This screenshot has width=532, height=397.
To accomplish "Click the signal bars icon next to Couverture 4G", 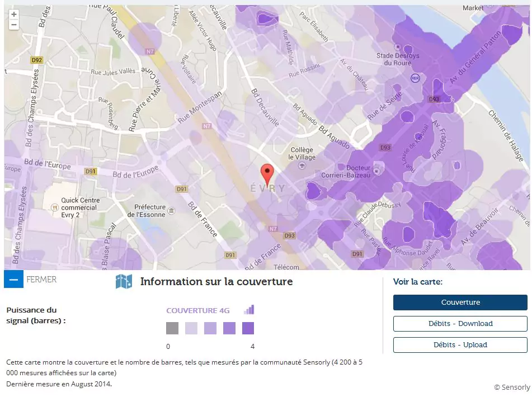I will 249,310.
